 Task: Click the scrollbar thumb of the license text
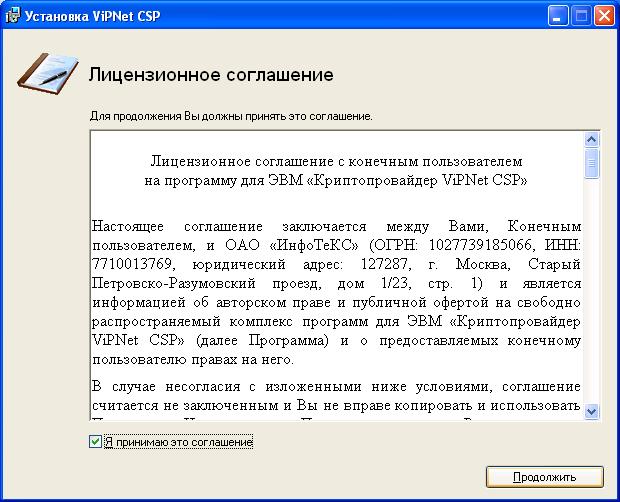coord(592,163)
